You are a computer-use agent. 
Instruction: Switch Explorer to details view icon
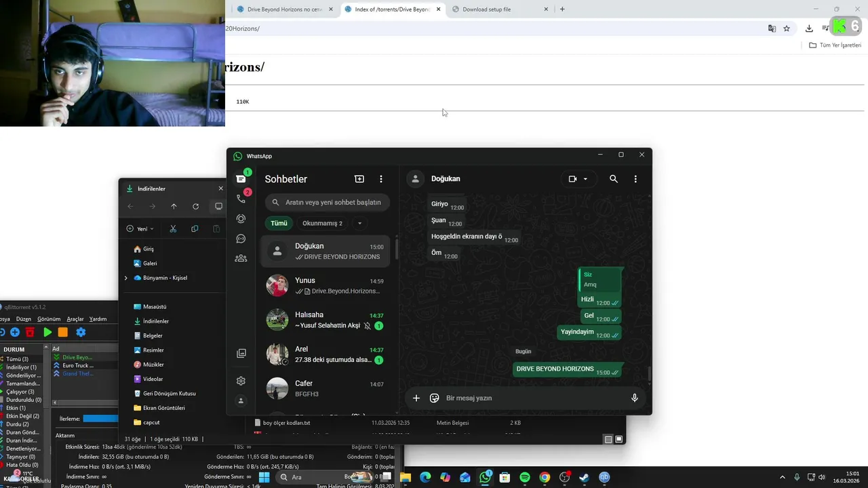coord(608,439)
